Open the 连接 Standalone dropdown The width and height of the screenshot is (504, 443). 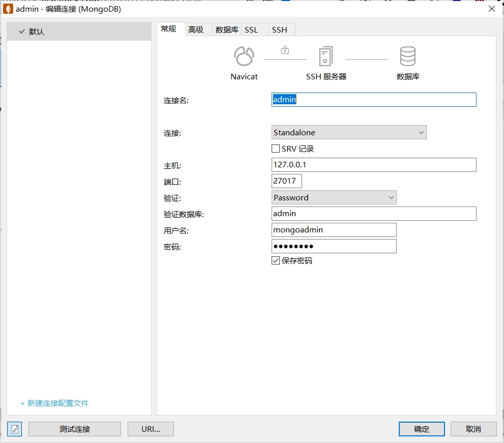(349, 132)
